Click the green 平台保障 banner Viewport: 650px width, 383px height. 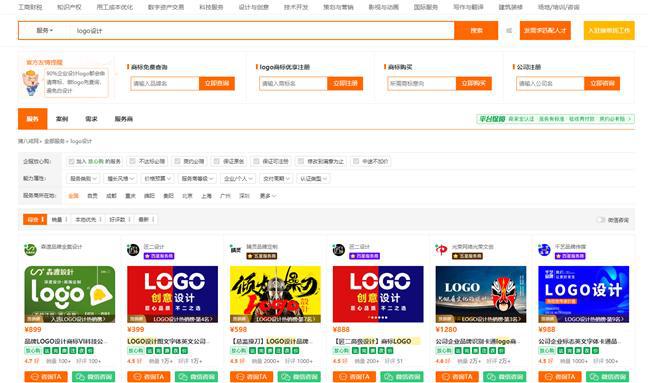pyautogui.click(x=555, y=119)
